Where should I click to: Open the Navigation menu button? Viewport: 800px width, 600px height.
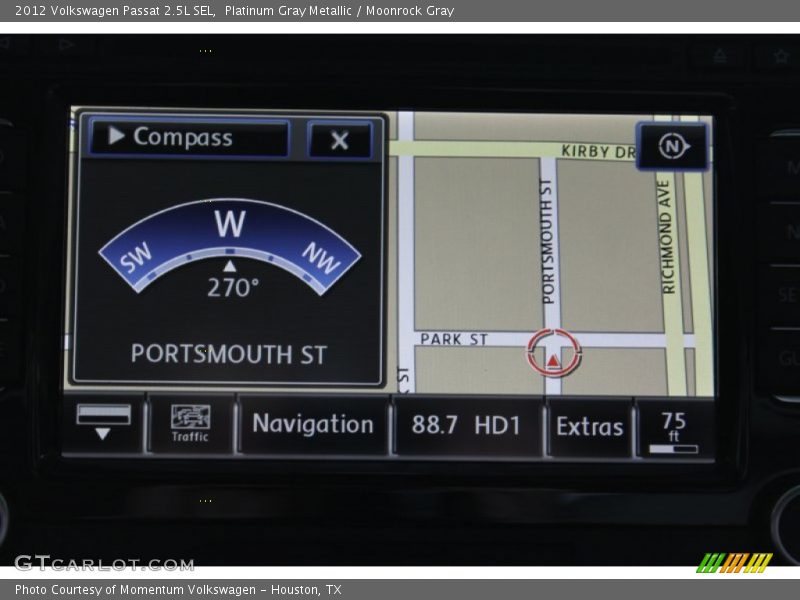[313, 424]
